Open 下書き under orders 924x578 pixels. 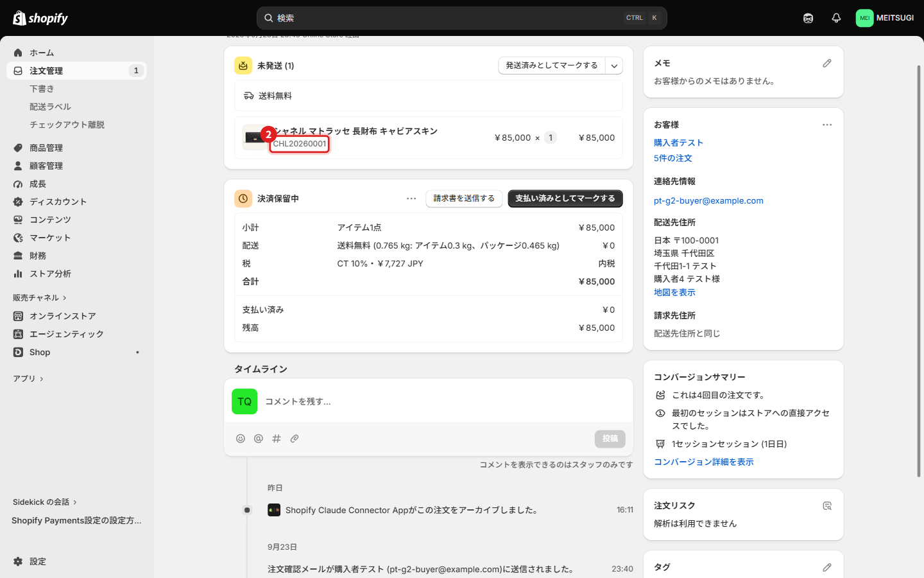(x=76, y=89)
